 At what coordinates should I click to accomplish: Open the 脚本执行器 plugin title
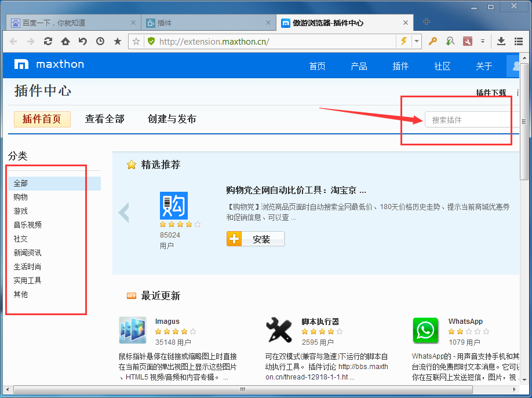320,322
